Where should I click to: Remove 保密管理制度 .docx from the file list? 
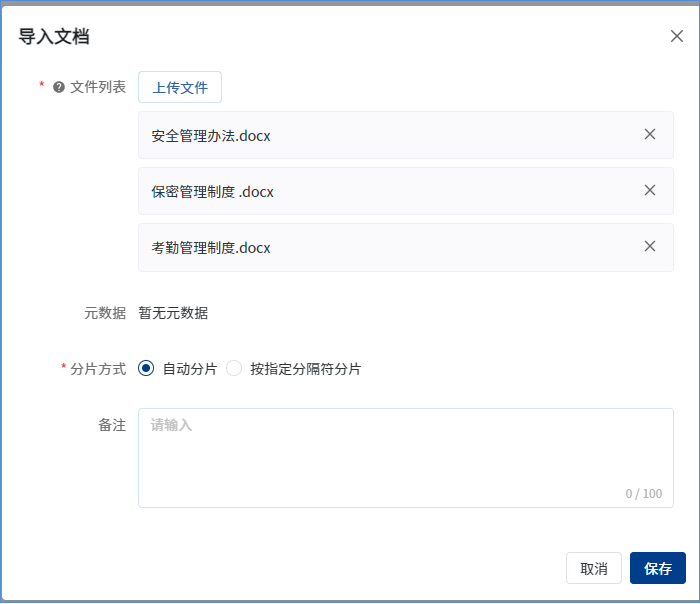[650, 190]
